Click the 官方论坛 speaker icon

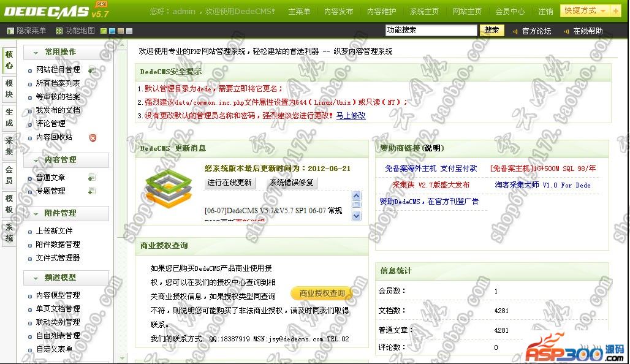point(515,31)
